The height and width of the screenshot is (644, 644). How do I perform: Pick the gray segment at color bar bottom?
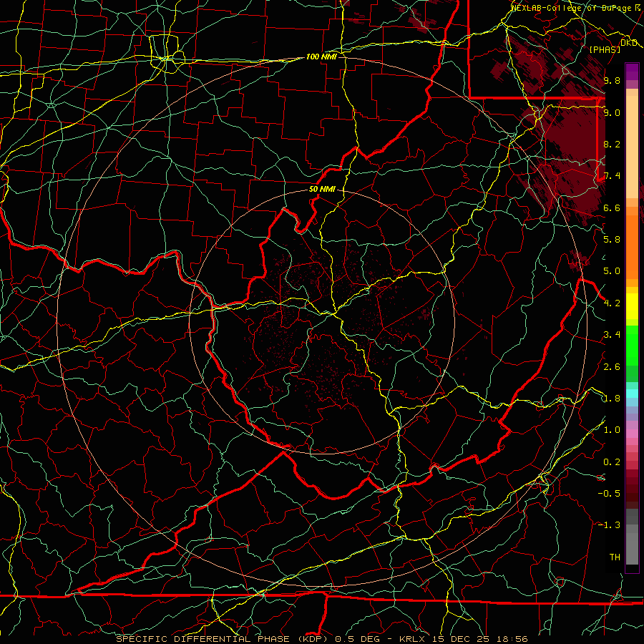(x=632, y=549)
